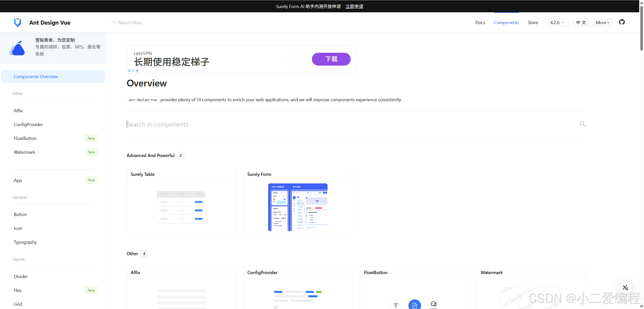This screenshot has height=309, width=644.
Task: Click the magnifier icon in components search
Action: 582,124
